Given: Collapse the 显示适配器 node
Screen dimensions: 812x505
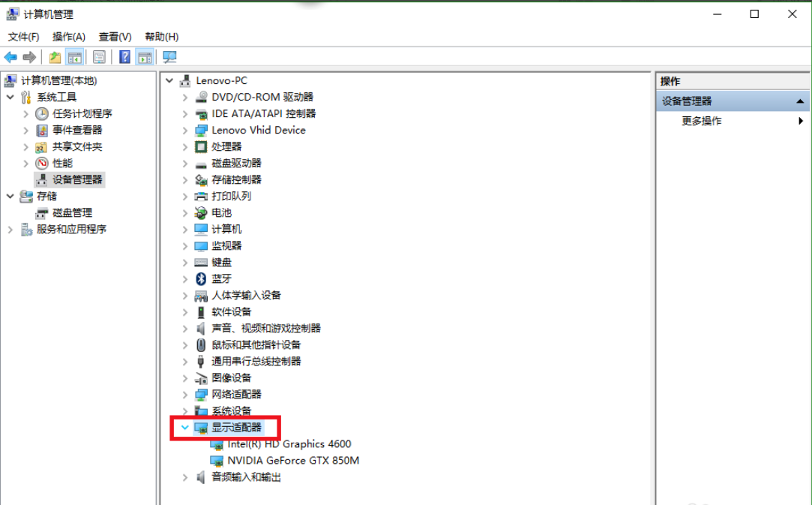Looking at the screenshot, I should [x=185, y=427].
